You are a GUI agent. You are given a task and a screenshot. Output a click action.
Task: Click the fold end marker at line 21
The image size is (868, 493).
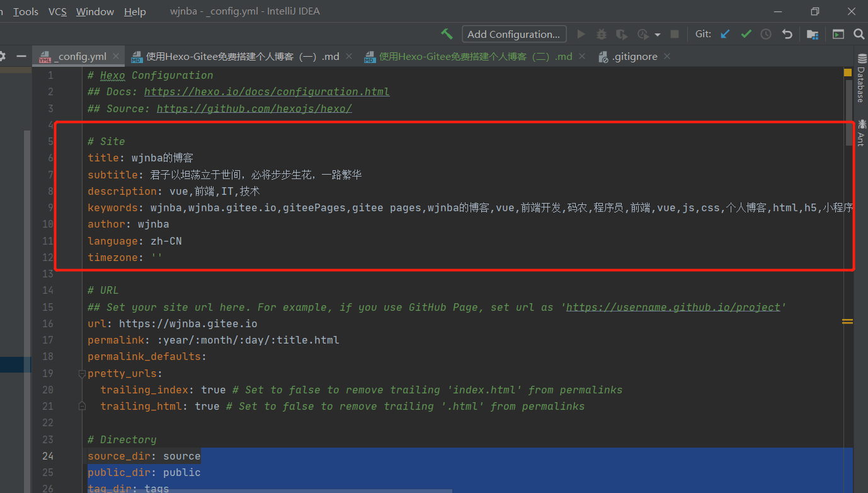pyautogui.click(x=82, y=407)
